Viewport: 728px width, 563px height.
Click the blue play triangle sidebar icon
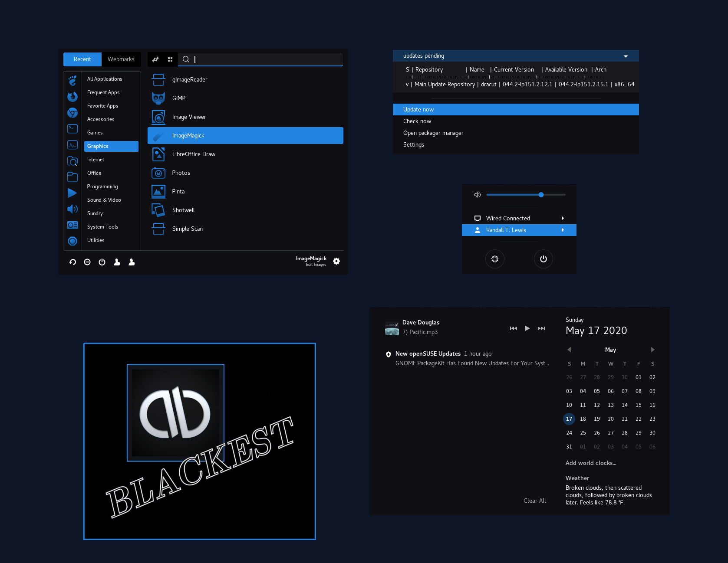[72, 193]
